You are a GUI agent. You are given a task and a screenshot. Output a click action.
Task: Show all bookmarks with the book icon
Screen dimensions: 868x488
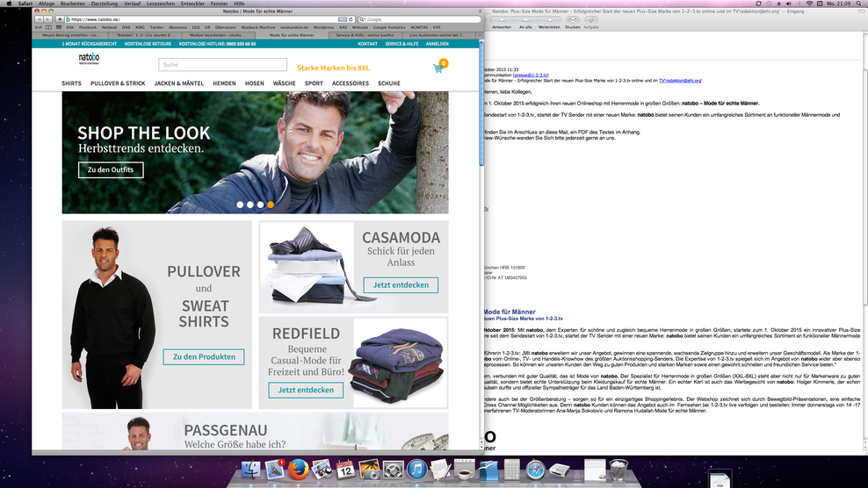48,27
